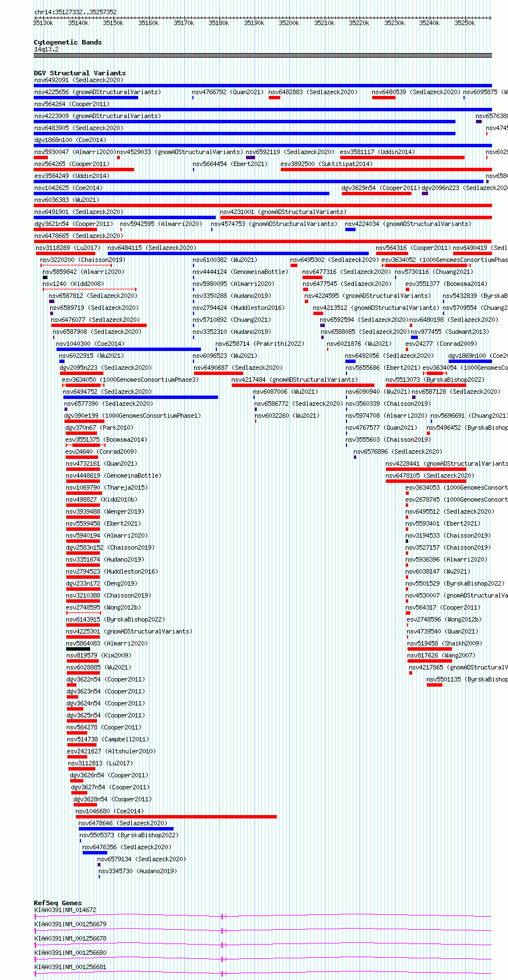The image size is (508, 980).
Task: Click the nsv5505373 (ByrskaBishop2022) label
Action: pyautogui.click(x=129, y=835)
